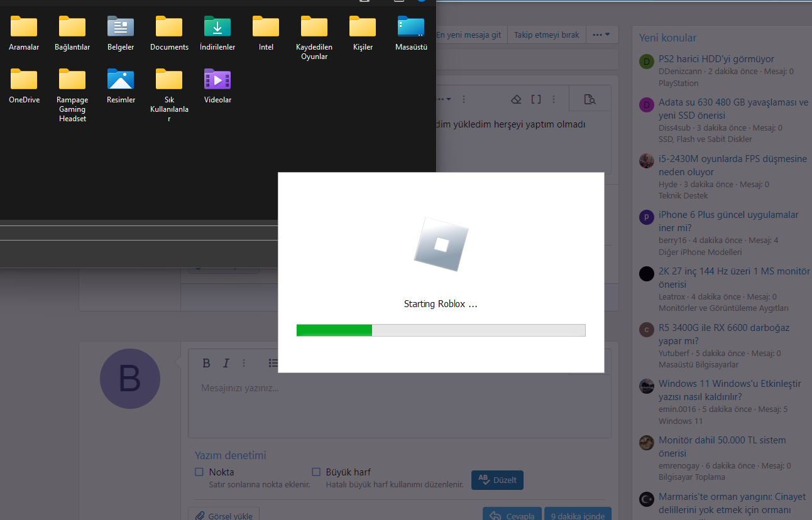
Task: Open the 2K 27 inç 144 Hz monitör thread
Action: [x=734, y=278]
